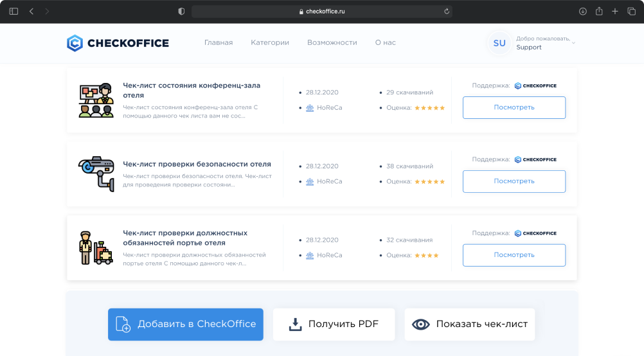
Task: Open the Главная menu item
Action: click(x=219, y=42)
